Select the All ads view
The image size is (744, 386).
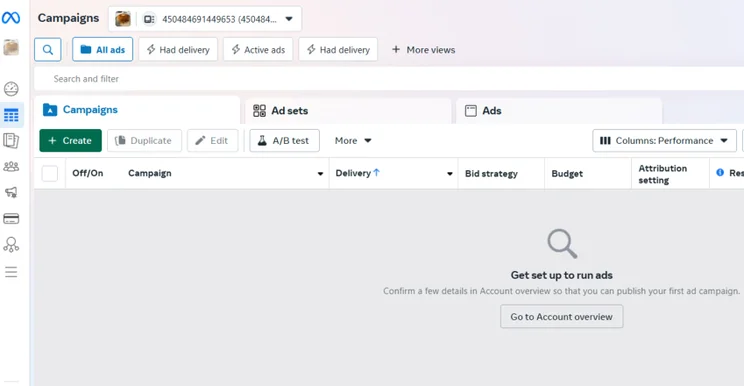(102, 50)
